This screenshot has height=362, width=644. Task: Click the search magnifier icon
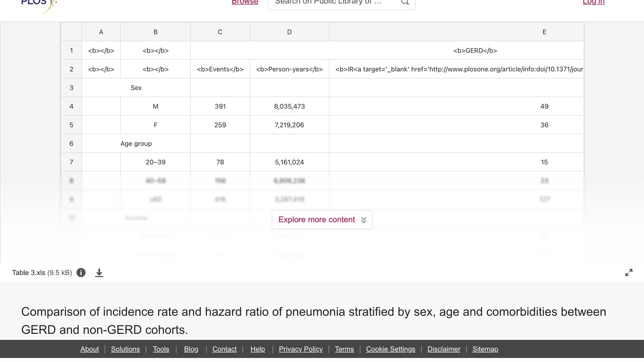coord(405,3)
